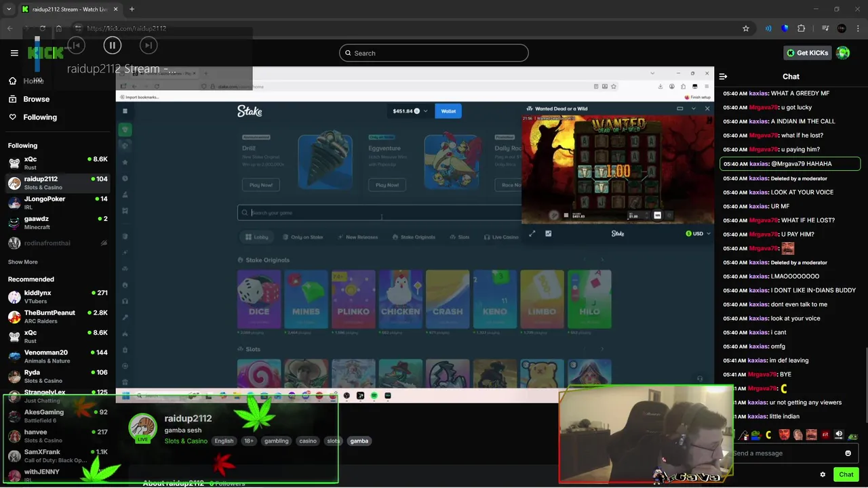The height and width of the screenshot is (488, 868).
Task: Open the HILO game thumbnail
Action: (x=589, y=299)
